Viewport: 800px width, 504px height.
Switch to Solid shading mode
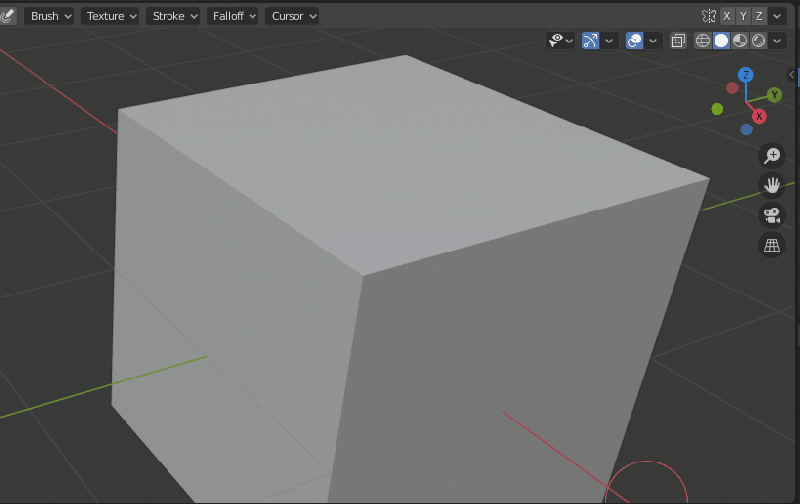(x=721, y=41)
